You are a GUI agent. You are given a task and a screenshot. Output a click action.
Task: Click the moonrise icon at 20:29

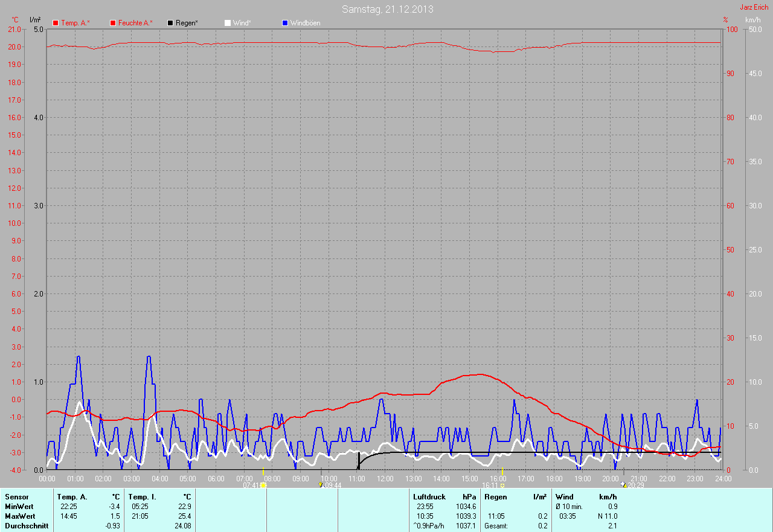(623, 484)
